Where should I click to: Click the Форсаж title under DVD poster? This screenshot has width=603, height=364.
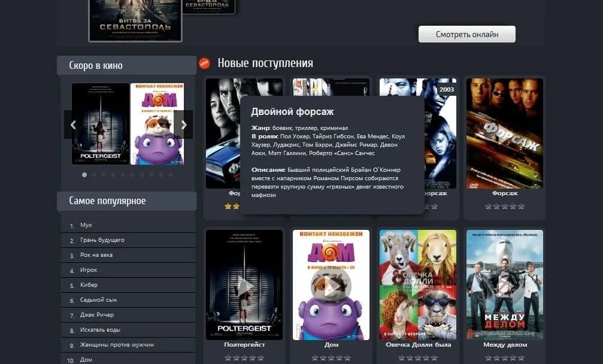pos(505,193)
